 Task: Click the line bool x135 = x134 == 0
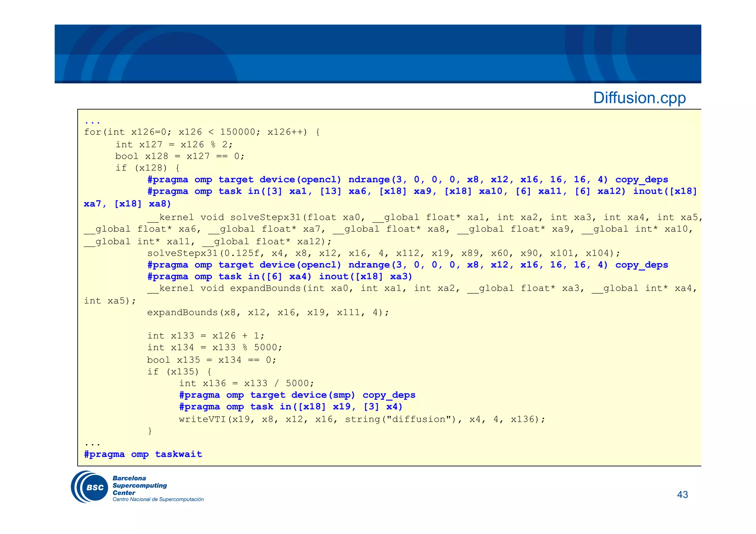click(x=212, y=360)
